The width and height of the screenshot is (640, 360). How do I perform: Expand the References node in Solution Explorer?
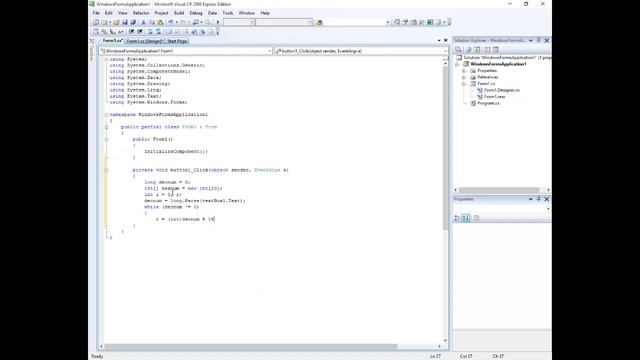point(464,77)
